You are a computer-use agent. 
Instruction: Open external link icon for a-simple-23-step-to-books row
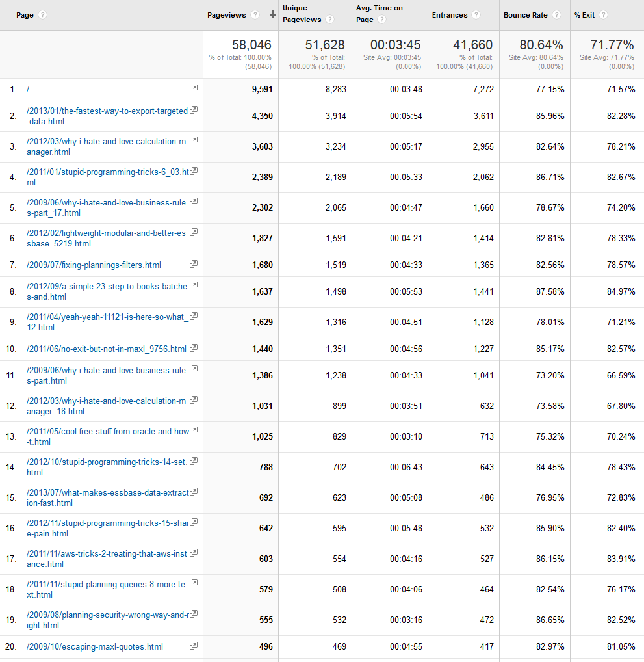click(194, 285)
